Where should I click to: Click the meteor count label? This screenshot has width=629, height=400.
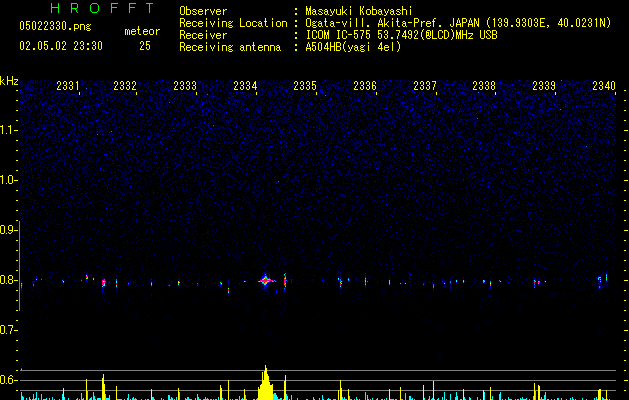142,31
